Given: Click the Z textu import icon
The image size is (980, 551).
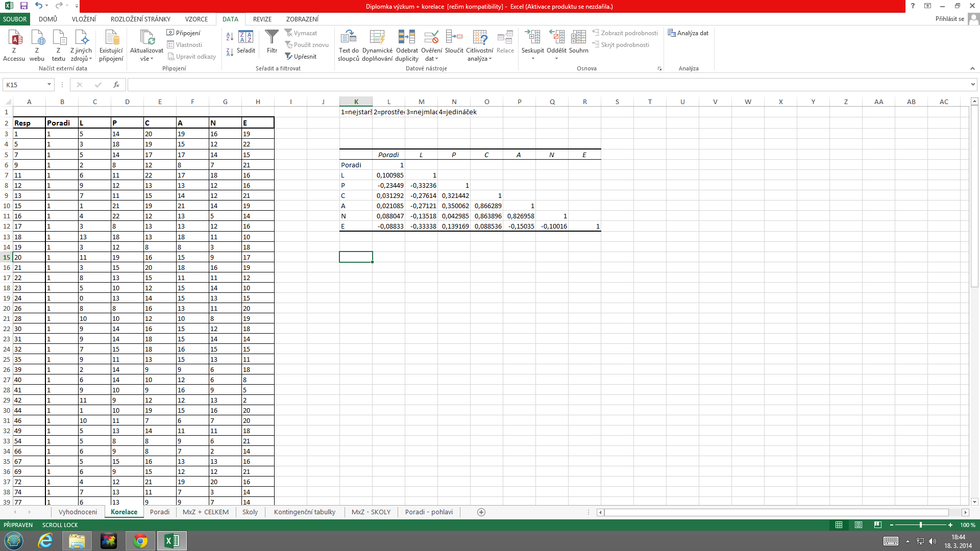Looking at the screenshot, I should pos(59,45).
